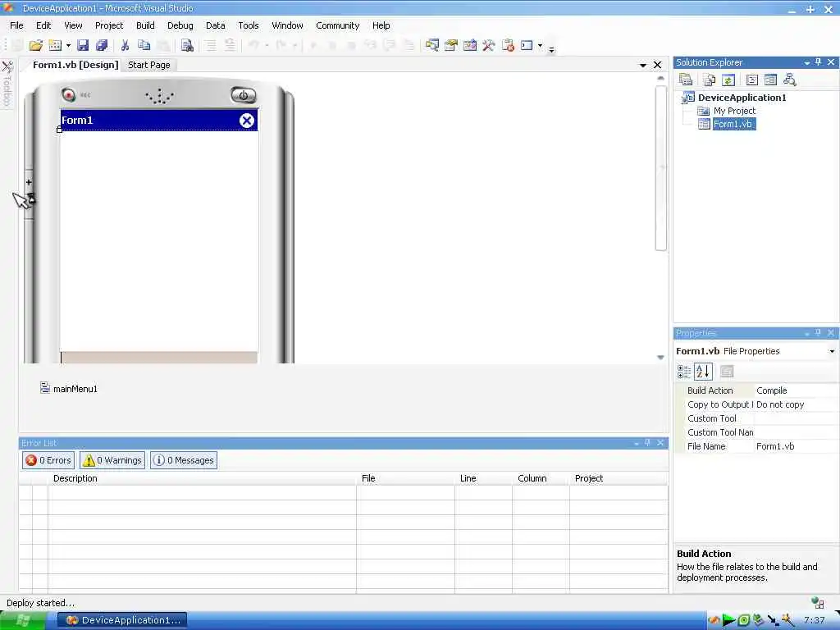Select the Copy to Output Do not copy value
The image size is (840, 630).
point(796,404)
